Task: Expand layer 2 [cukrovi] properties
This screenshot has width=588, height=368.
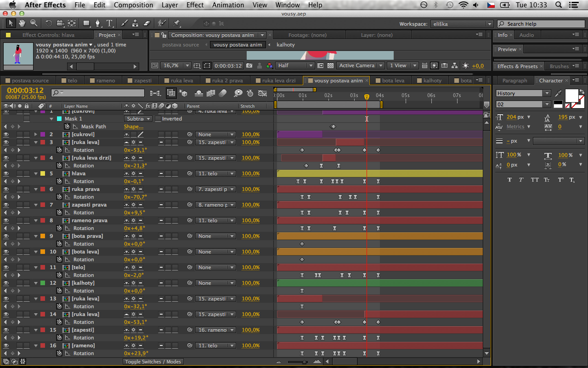Action: [x=36, y=134]
